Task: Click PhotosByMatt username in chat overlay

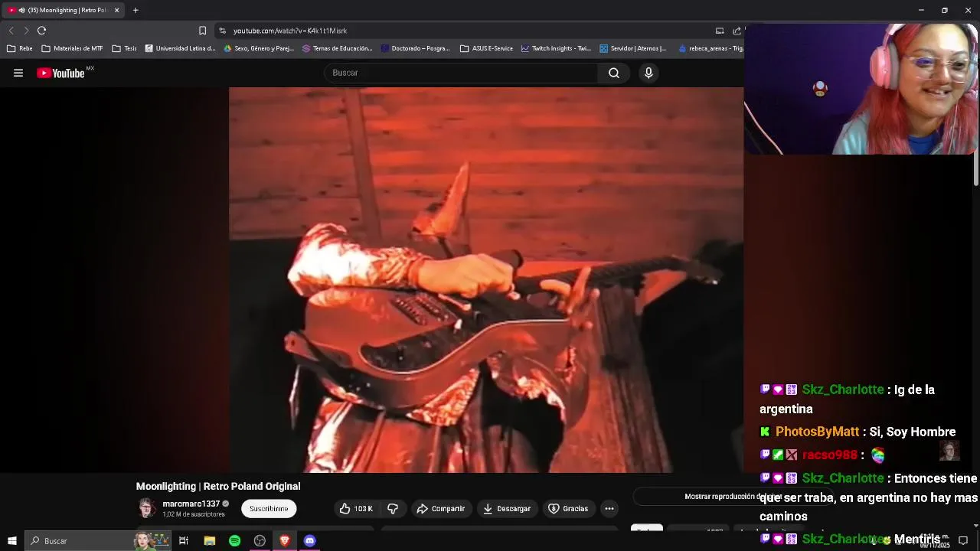Action: (818, 432)
